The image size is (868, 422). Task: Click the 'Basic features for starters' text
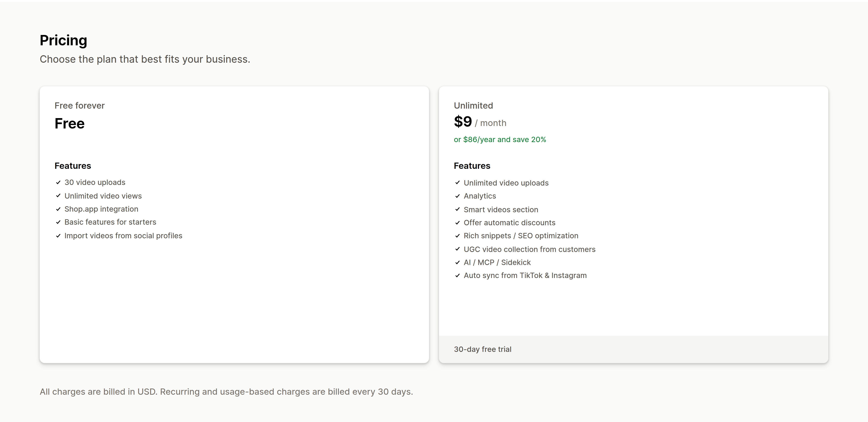110,222
